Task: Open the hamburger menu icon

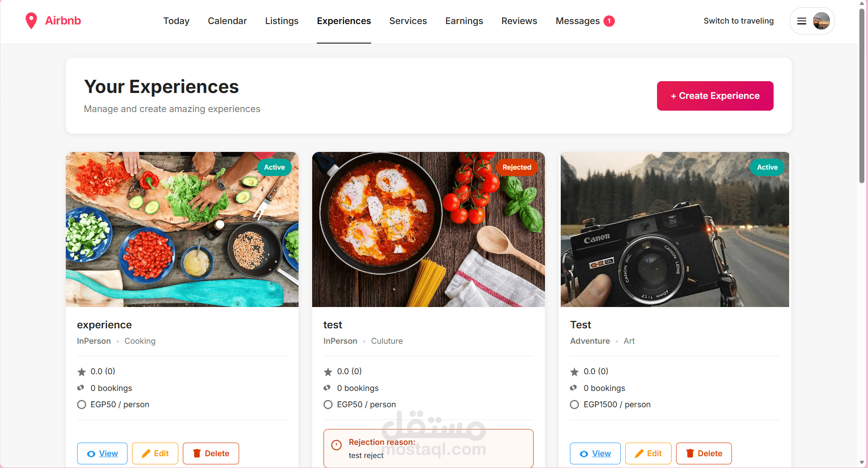Action: click(802, 21)
